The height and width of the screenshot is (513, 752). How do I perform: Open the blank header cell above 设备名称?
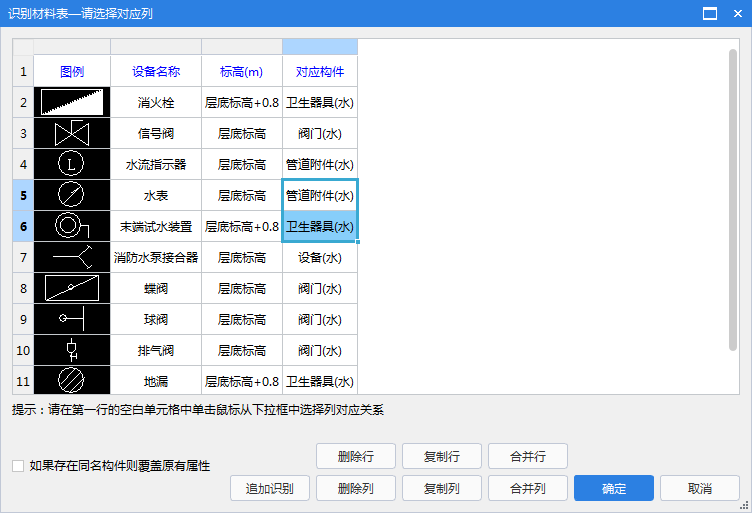[x=156, y=47]
